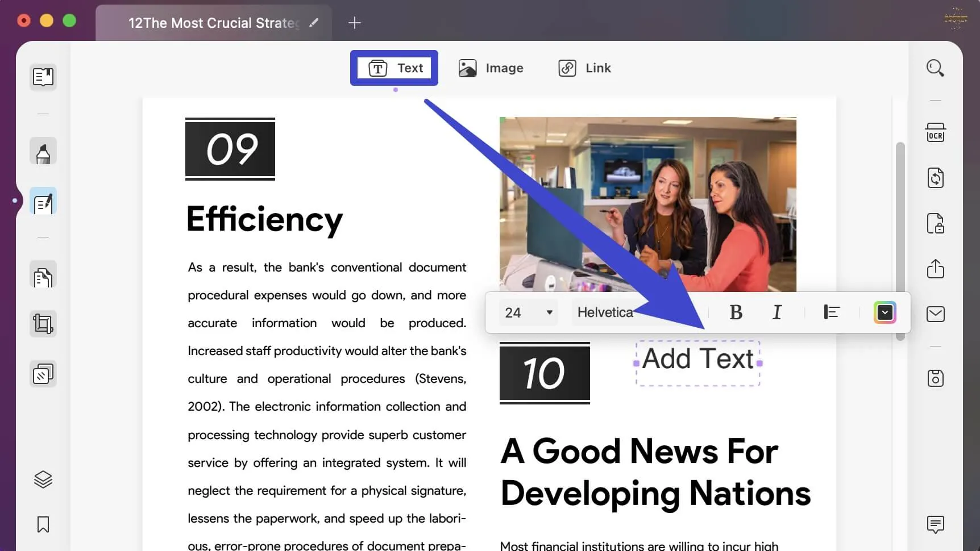This screenshot has height=551, width=980.
Task: Select the Link tool
Action: (x=585, y=68)
